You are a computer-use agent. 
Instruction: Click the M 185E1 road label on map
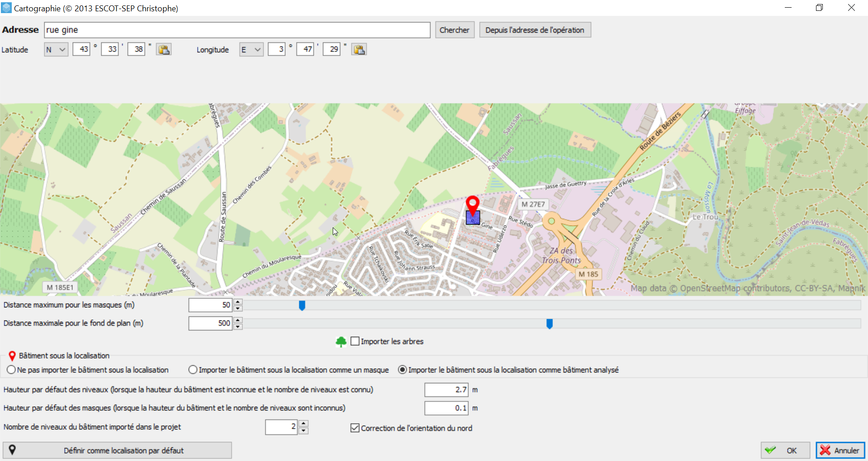60,287
